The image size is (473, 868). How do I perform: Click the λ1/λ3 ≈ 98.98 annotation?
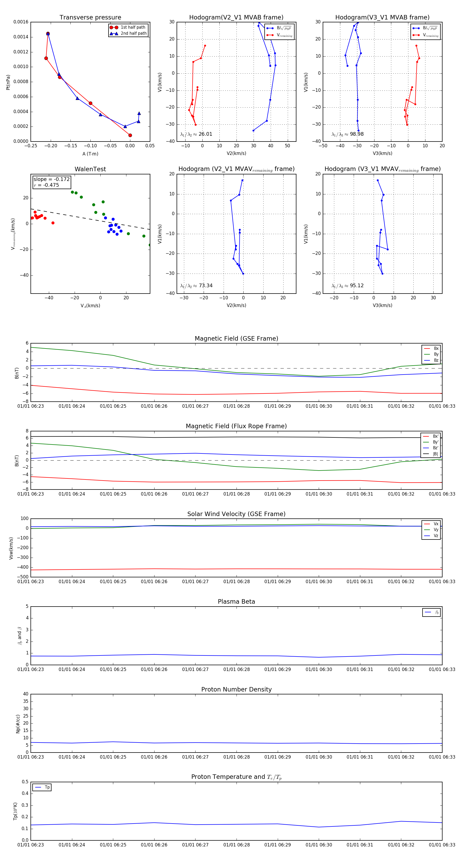pos(347,134)
